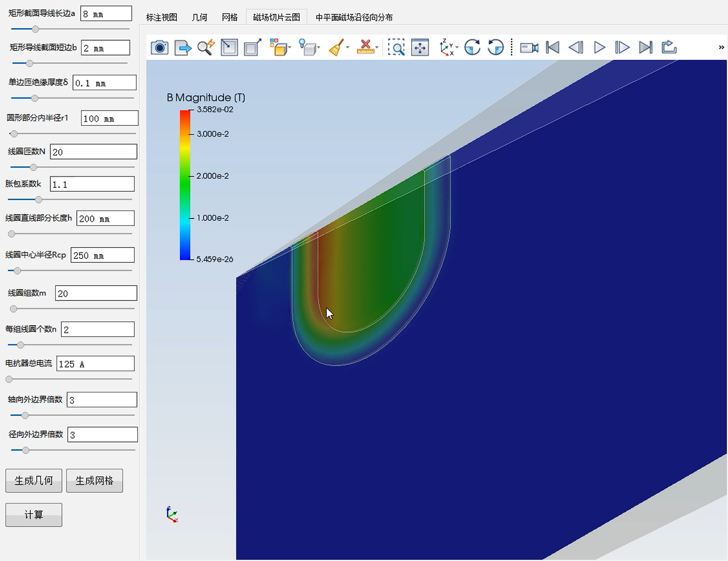Click the 生成几何 button
This screenshot has height=561, width=728.
point(34,481)
